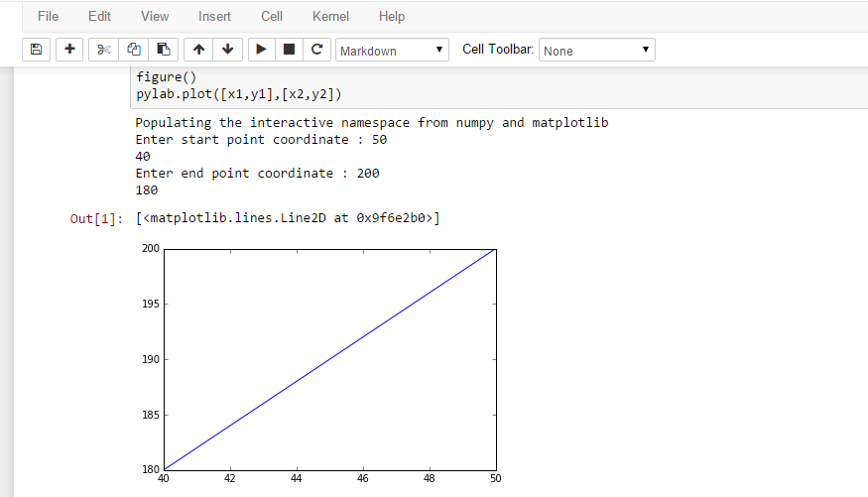The height and width of the screenshot is (497, 868).
Task: Open the Markdown cell type dropdown
Action: (393, 51)
